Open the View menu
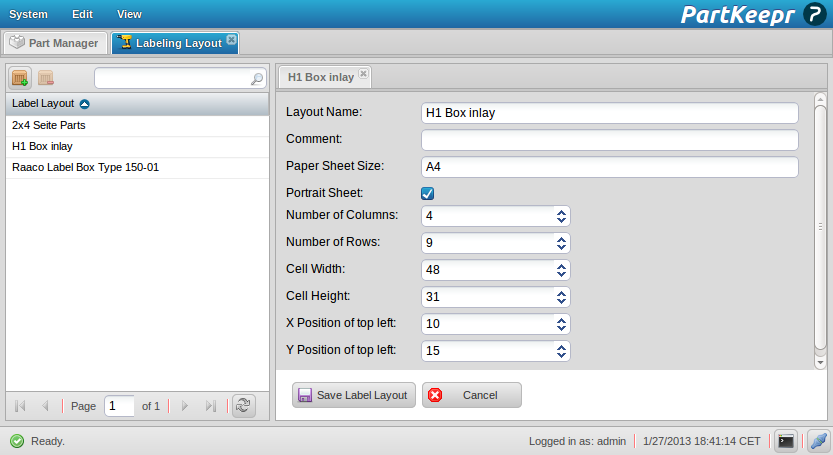This screenshot has width=833, height=455. 129,14
